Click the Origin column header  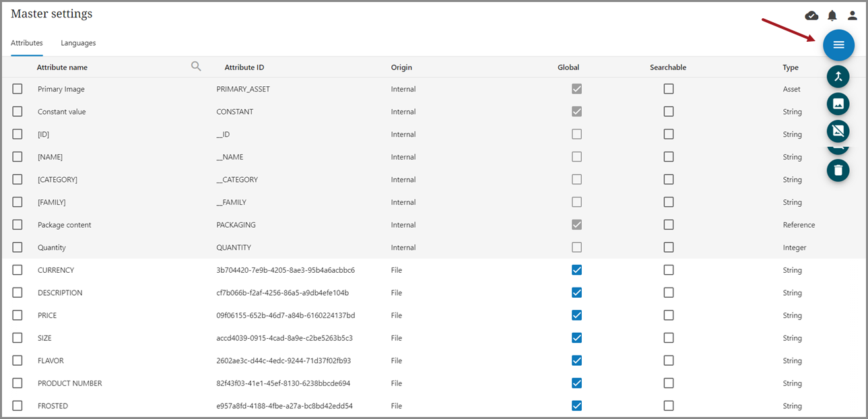point(401,67)
